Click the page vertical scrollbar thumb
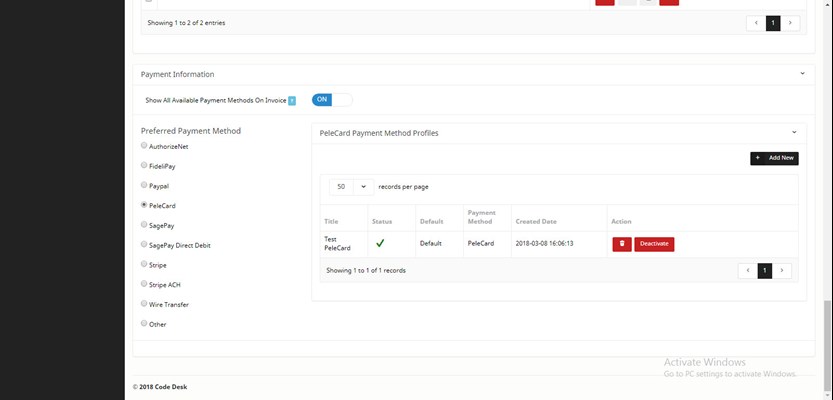The height and width of the screenshot is (400, 833). [x=828, y=345]
